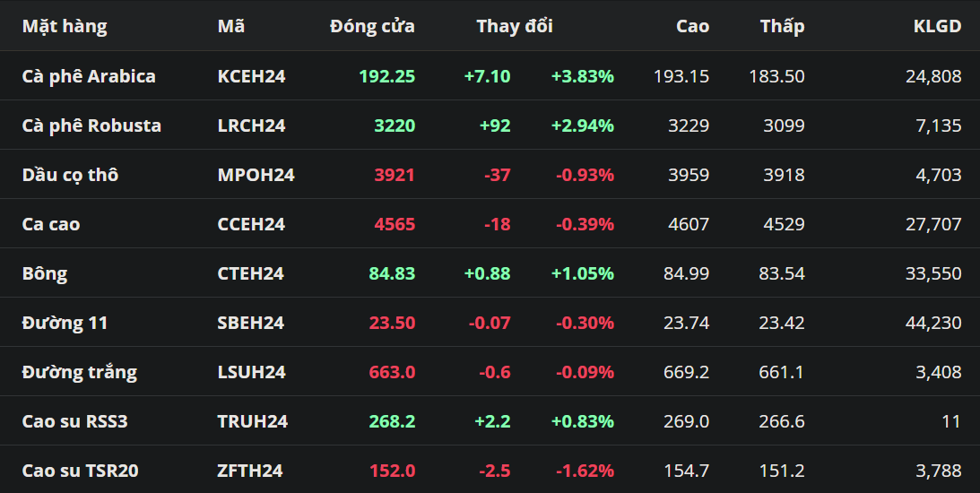The image size is (980, 493).
Task: Sort by the Đóng cửa column header
Action: click(x=372, y=26)
